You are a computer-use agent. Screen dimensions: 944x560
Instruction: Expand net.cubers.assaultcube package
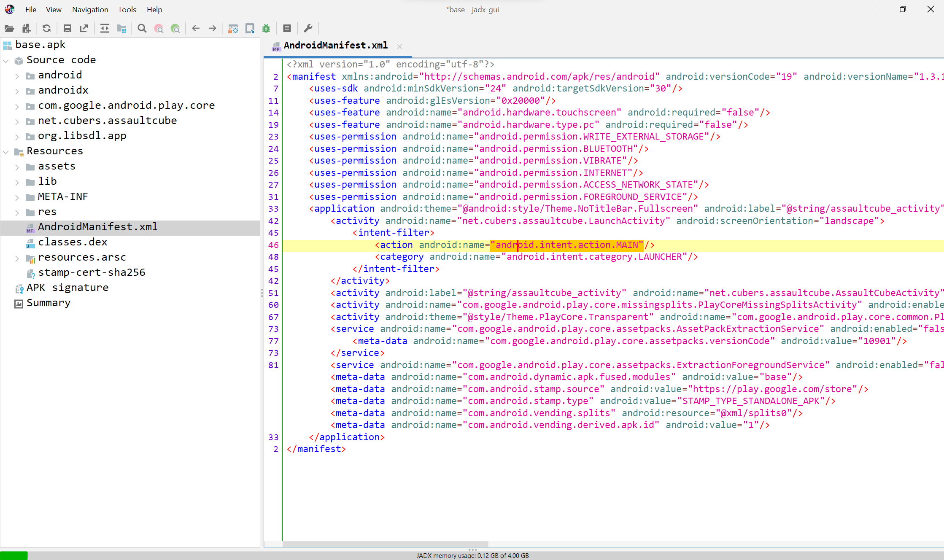tap(17, 121)
